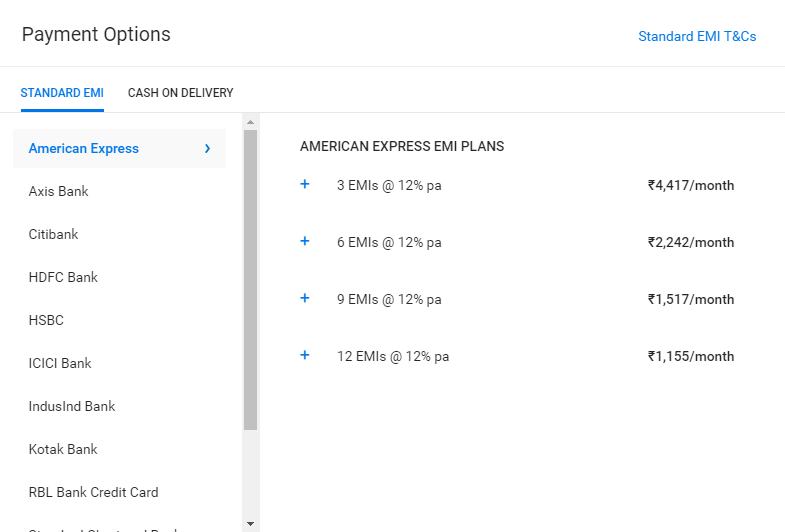Switch to Cash On Delivery tab
The width and height of the screenshot is (785, 532).
pyautogui.click(x=180, y=93)
